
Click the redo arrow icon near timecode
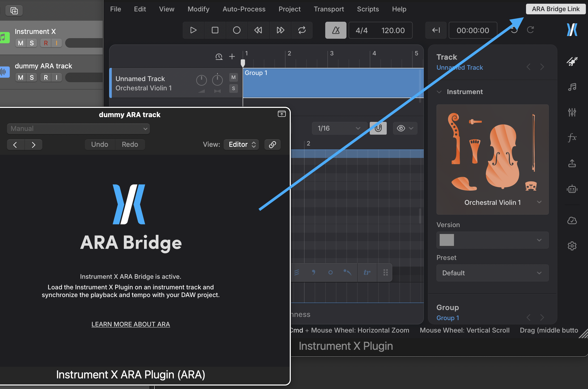click(x=530, y=30)
